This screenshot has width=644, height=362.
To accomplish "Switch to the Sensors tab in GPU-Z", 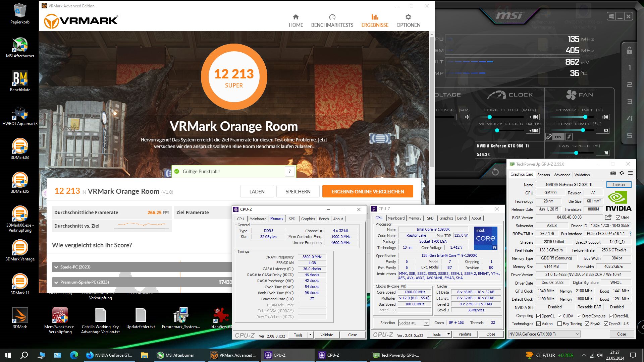I will coord(543,175).
